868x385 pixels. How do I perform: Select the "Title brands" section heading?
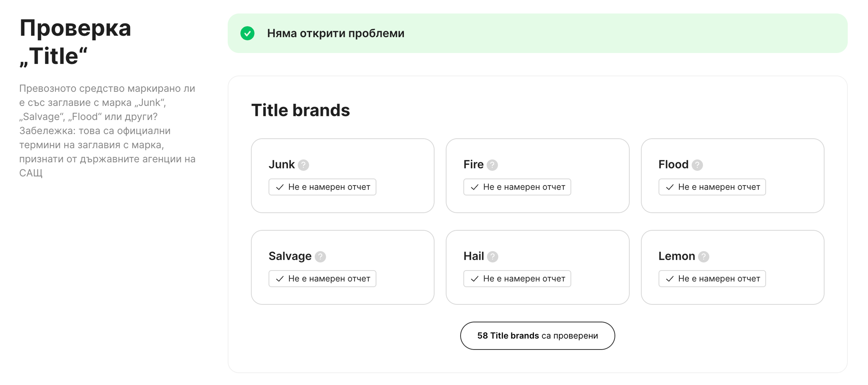tap(301, 109)
